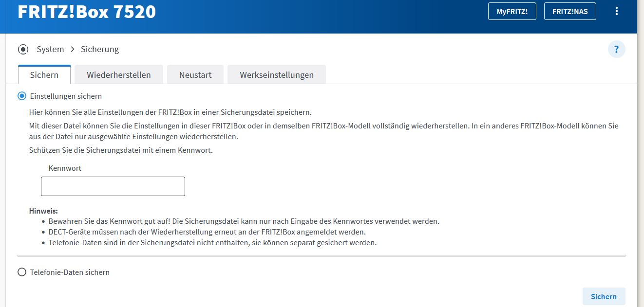This screenshot has height=307, width=644.
Task: Open the Neustart tab
Action: click(195, 75)
